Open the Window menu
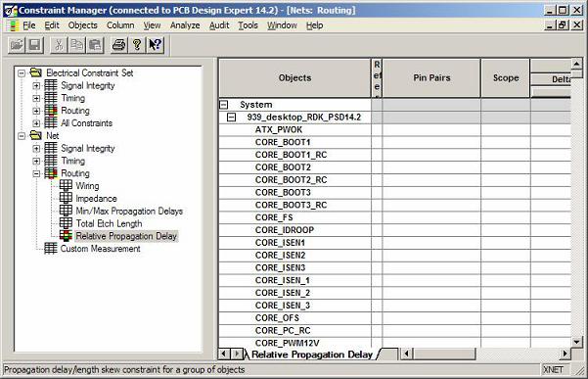 pyautogui.click(x=282, y=25)
